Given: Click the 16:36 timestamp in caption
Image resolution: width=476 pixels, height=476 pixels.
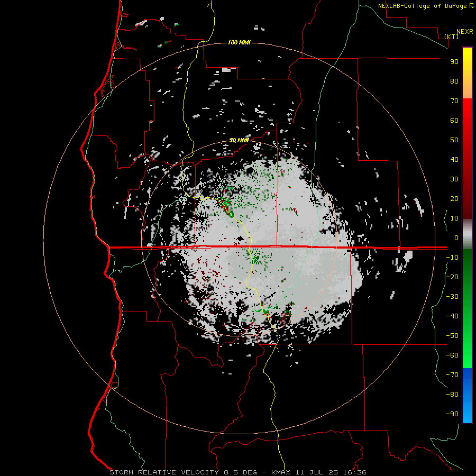Looking at the screenshot, I should pos(354,472).
